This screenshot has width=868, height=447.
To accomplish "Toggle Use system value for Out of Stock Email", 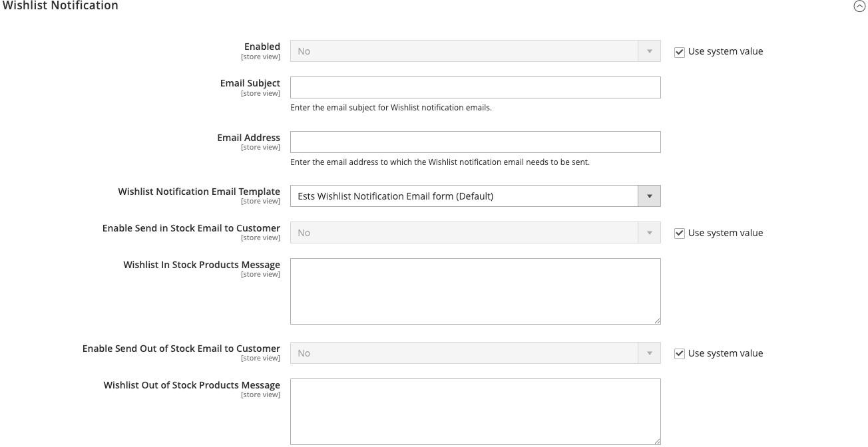I will 680,354.
